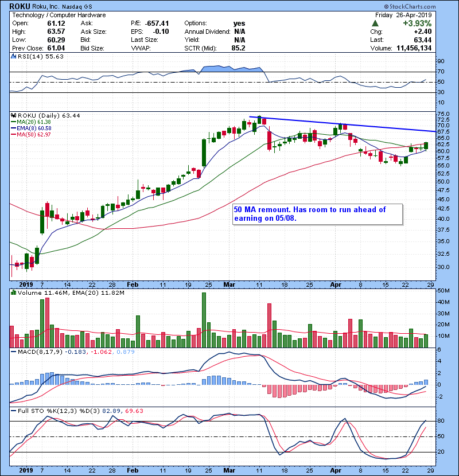Select the EMA(8) 60.58 legend entry

pos(32,128)
